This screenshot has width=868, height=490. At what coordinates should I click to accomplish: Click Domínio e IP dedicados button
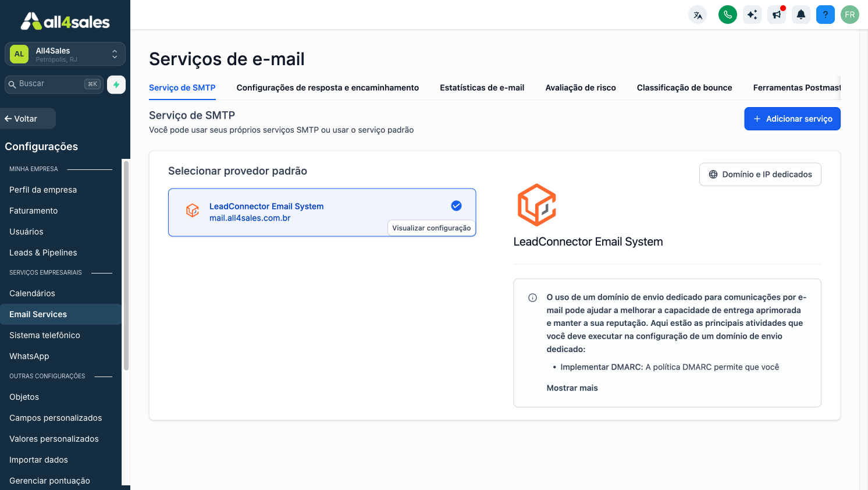coord(760,175)
